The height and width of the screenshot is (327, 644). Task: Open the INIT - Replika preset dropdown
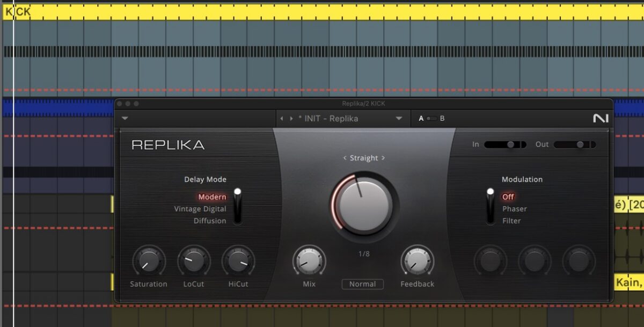[399, 119]
